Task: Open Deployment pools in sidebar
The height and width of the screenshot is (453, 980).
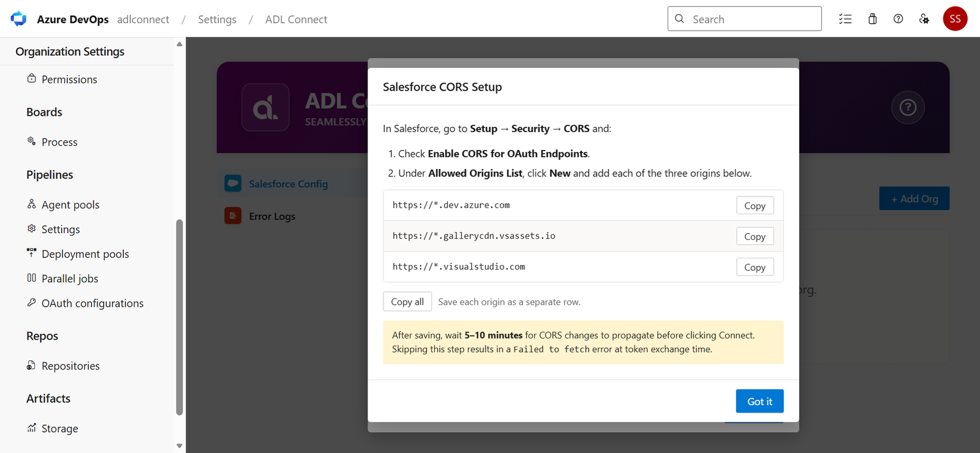Action: (85, 254)
